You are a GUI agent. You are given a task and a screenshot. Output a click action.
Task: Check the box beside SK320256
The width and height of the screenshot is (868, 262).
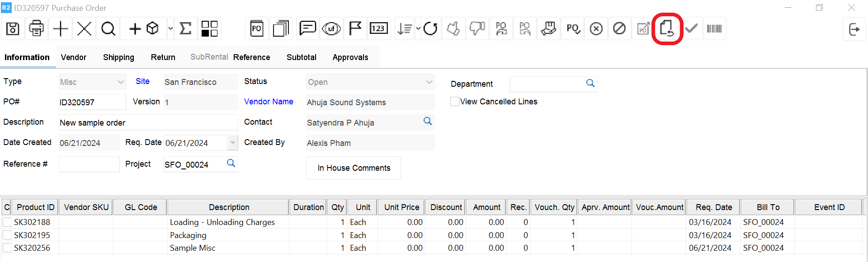click(7, 248)
